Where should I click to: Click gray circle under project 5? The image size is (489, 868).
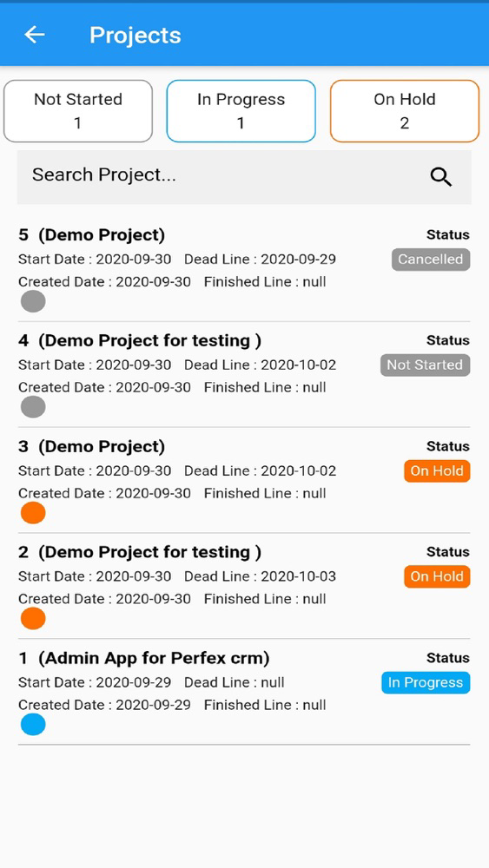(33, 302)
